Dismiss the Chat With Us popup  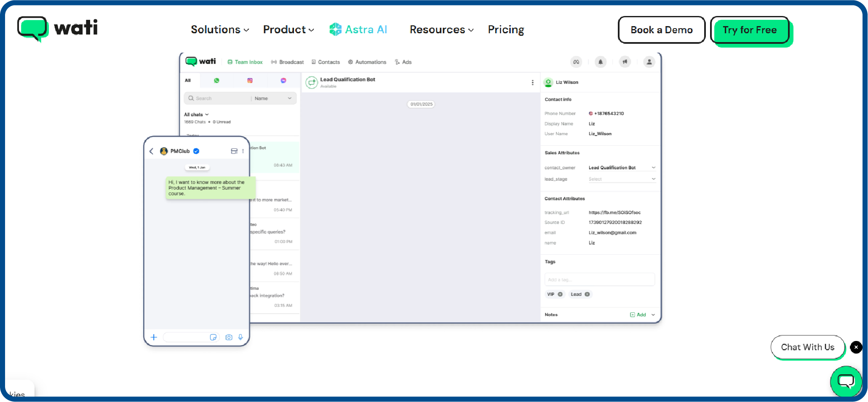point(856,347)
